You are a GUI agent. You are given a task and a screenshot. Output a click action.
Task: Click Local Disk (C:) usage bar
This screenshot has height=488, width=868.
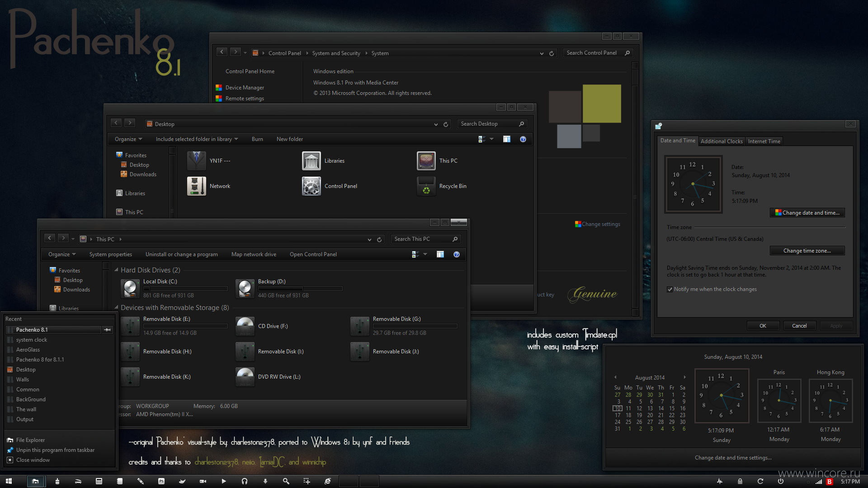(x=185, y=288)
